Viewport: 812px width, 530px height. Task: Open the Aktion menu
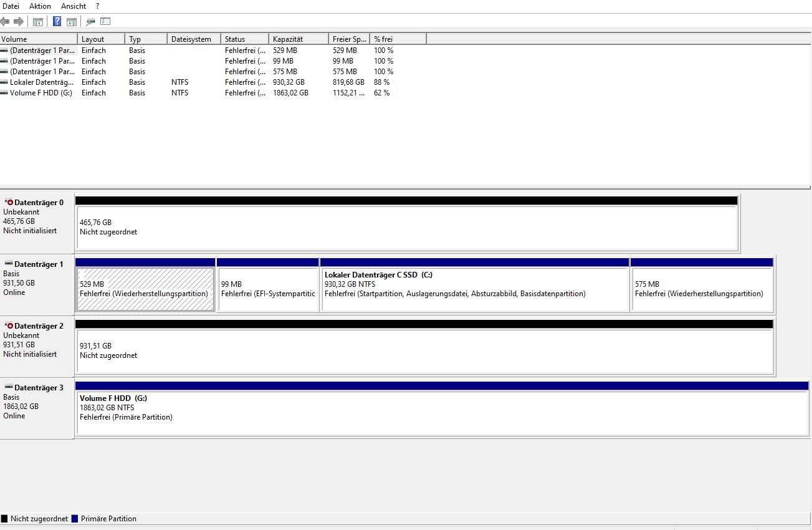[x=41, y=6]
